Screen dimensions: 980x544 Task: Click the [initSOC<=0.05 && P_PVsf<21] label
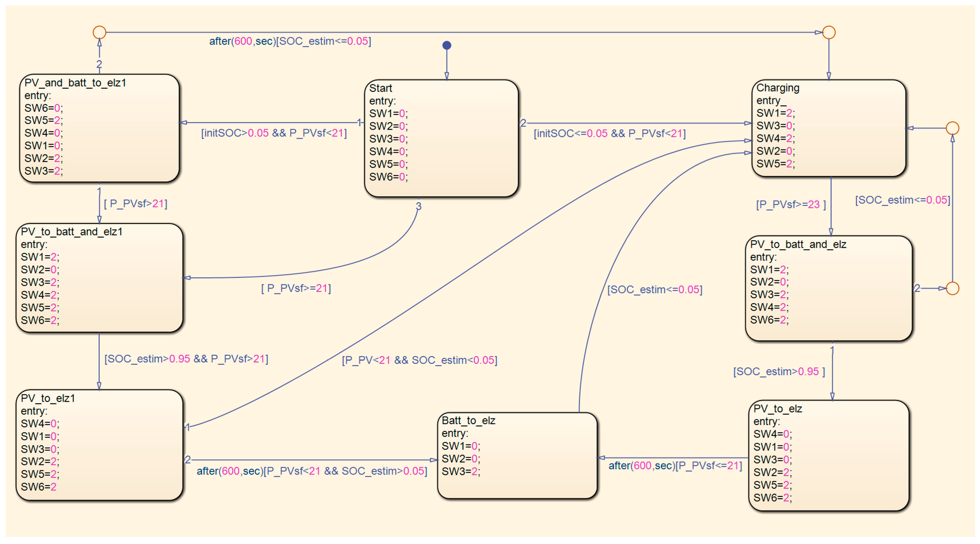coord(609,134)
